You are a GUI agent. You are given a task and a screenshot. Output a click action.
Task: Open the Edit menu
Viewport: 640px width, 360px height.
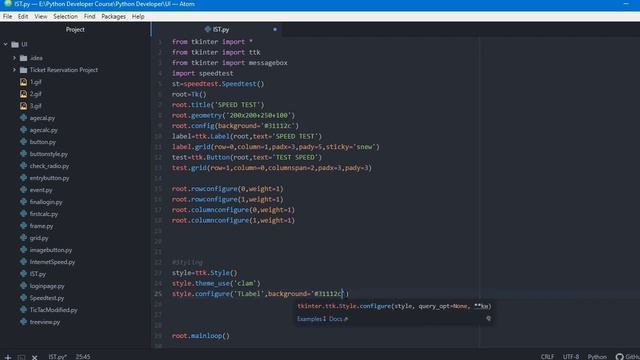23,16
